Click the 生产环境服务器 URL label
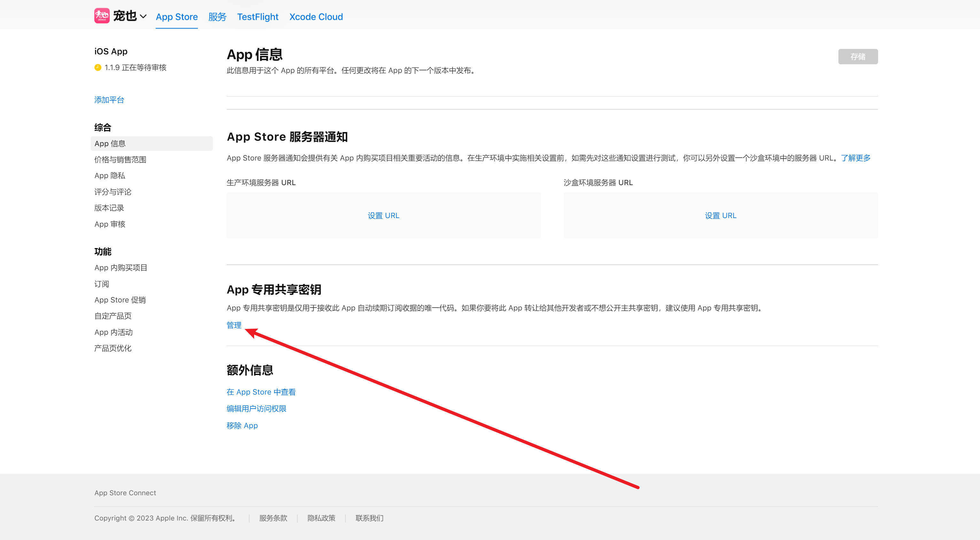The width and height of the screenshot is (980, 540). click(x=261, y=183)
